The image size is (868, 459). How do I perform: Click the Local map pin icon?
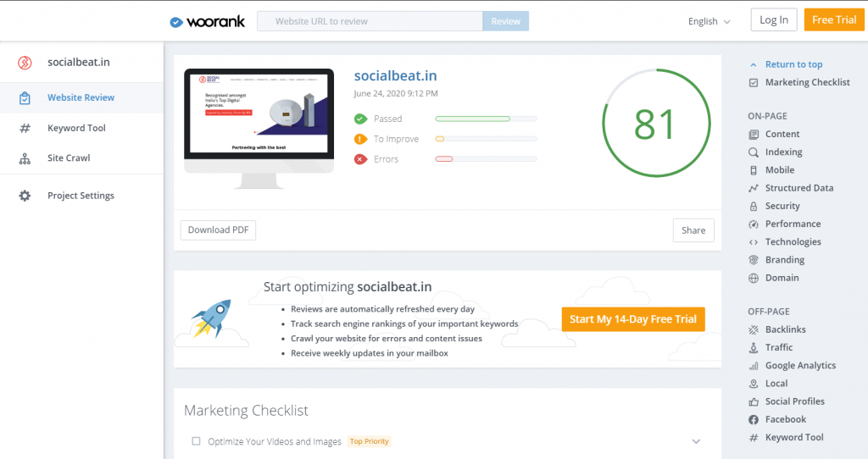tap(754, 384)
